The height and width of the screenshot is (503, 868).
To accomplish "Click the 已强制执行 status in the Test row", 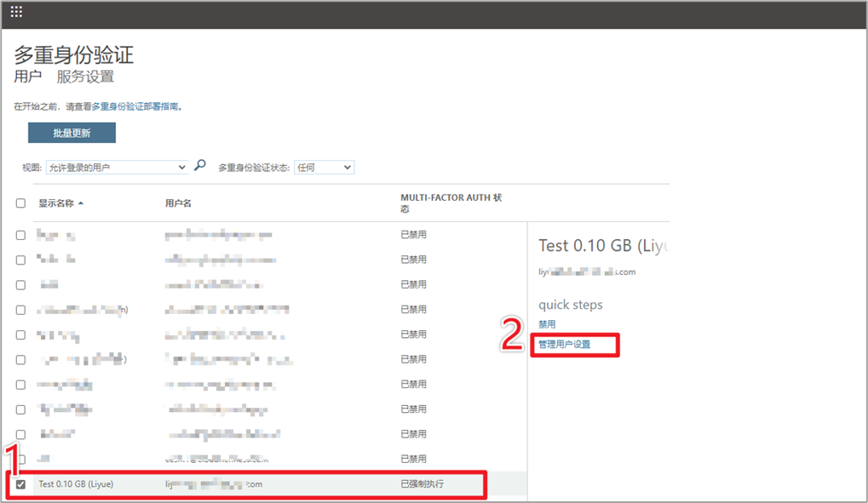I will pyautogui.click(x=422, y=484).
